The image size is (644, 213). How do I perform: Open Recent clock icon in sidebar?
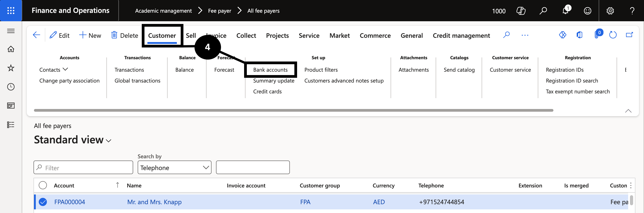(x=11, y=87)
